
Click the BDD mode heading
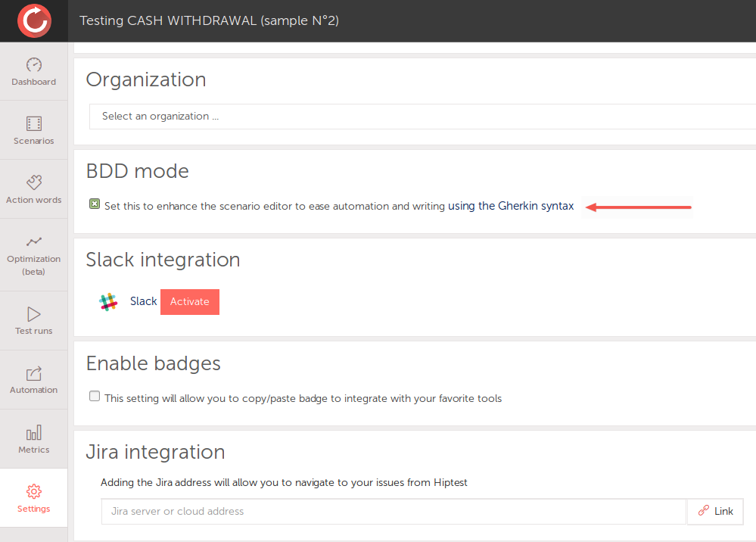138,171
